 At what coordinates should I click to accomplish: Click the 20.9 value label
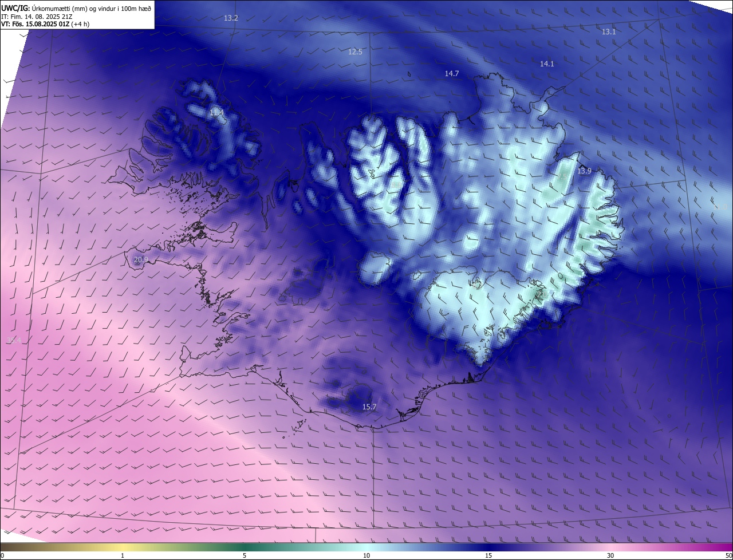click(141, 260)
